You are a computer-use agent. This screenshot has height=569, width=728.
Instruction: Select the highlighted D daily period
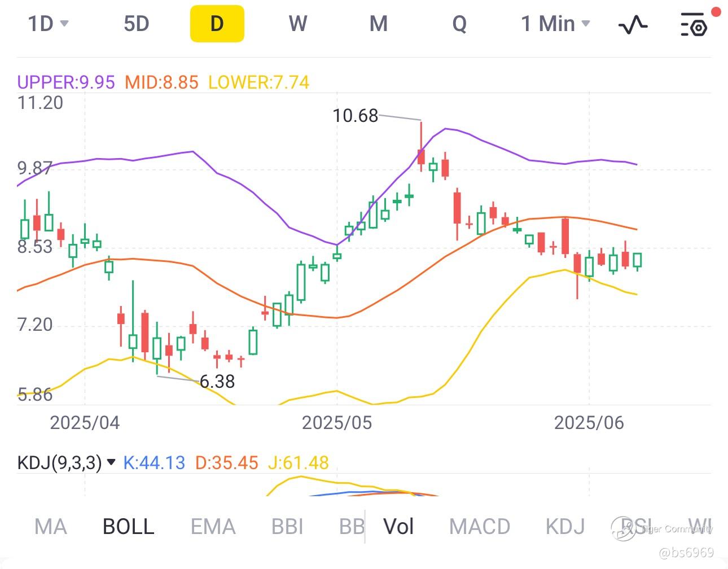[217, 24]
